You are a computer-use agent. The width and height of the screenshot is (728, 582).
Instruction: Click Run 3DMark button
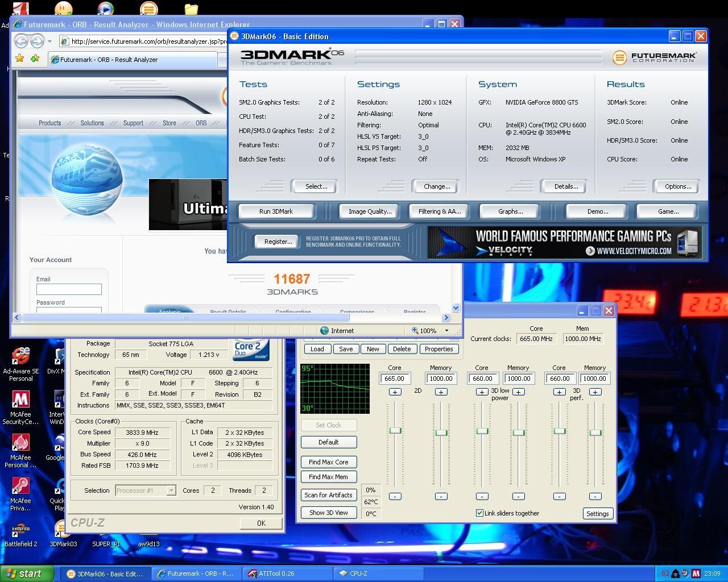[276, 211]
